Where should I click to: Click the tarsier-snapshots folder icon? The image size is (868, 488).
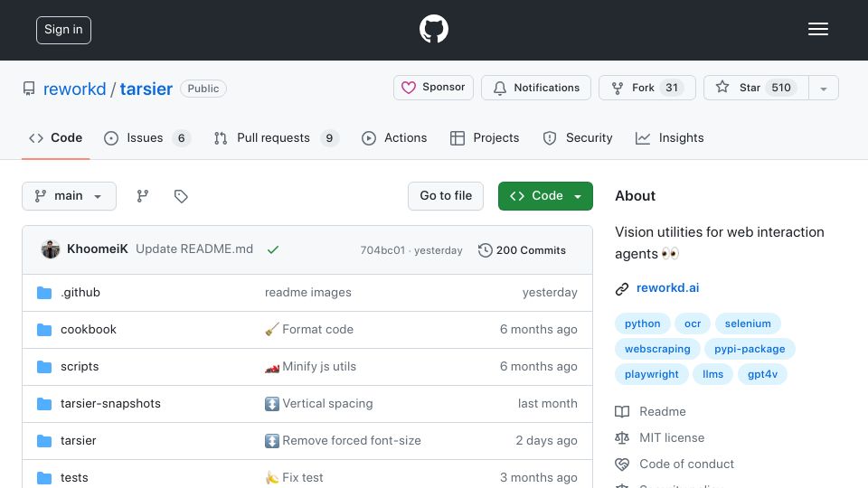(44, 404)
